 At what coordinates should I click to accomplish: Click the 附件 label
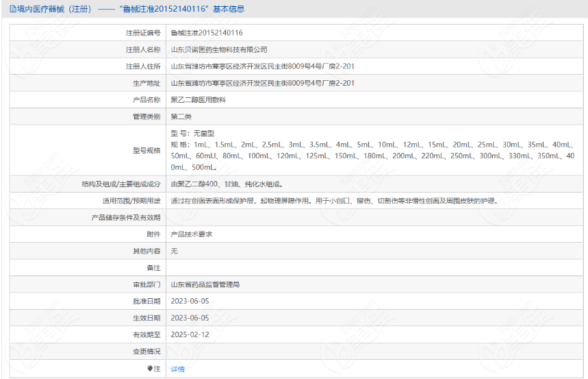[153, 234]
